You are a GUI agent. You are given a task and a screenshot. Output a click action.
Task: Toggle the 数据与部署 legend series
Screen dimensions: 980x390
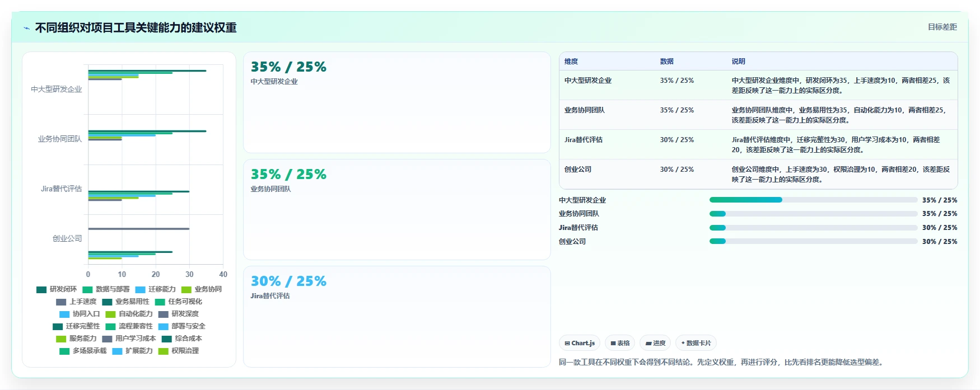pos(106,289)
